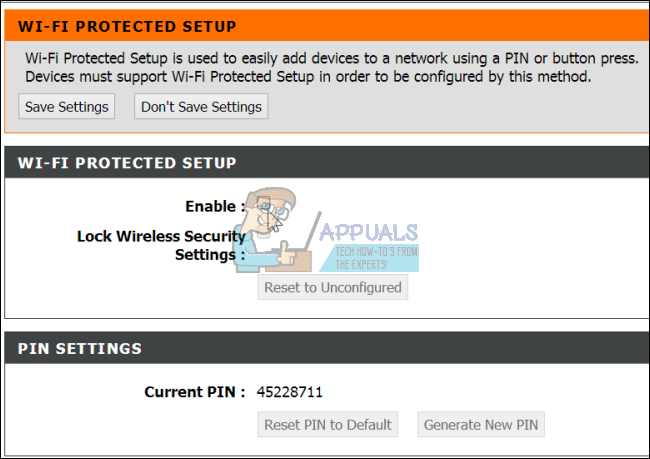
Task: Click the APPUALS watermark text
Action: click(369, 234)
